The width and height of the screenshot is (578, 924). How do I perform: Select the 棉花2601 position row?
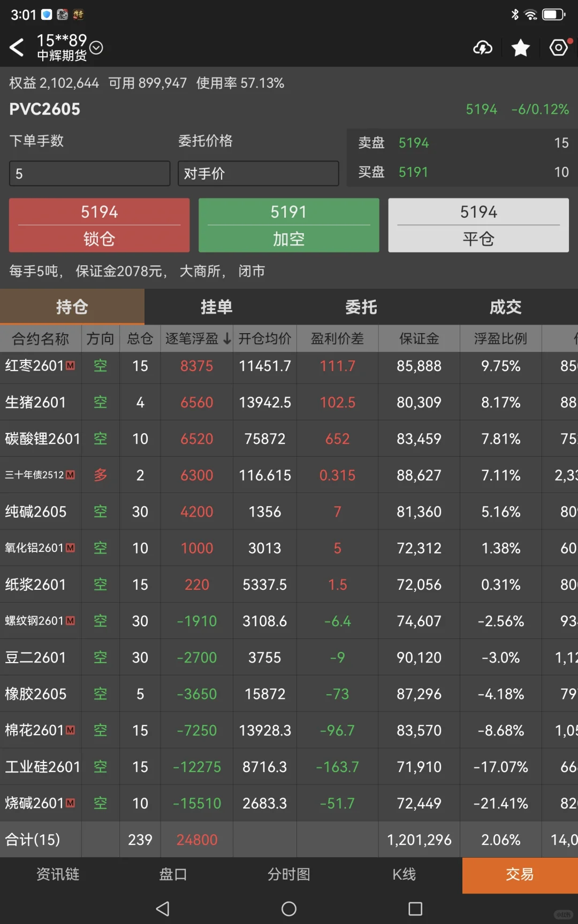(289, 730)
